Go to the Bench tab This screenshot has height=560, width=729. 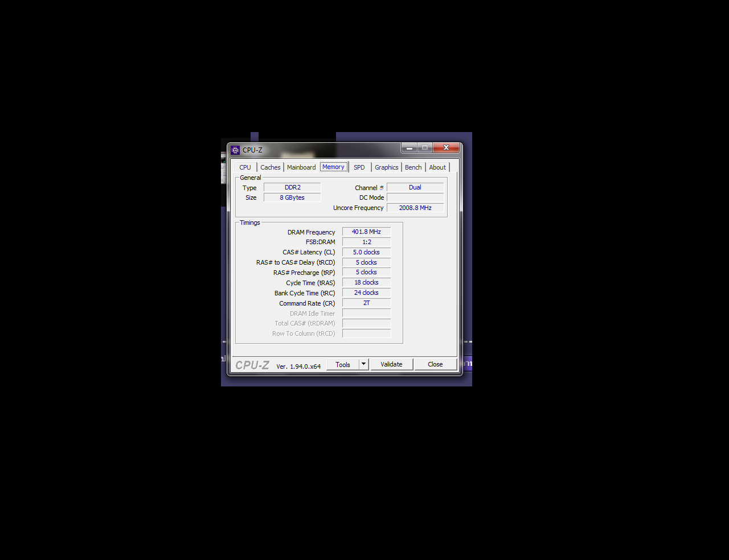click(x=413, y=167)
